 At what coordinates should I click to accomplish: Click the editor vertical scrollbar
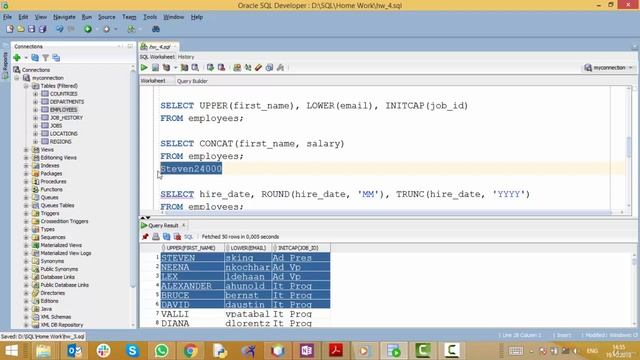pos(629,147)
